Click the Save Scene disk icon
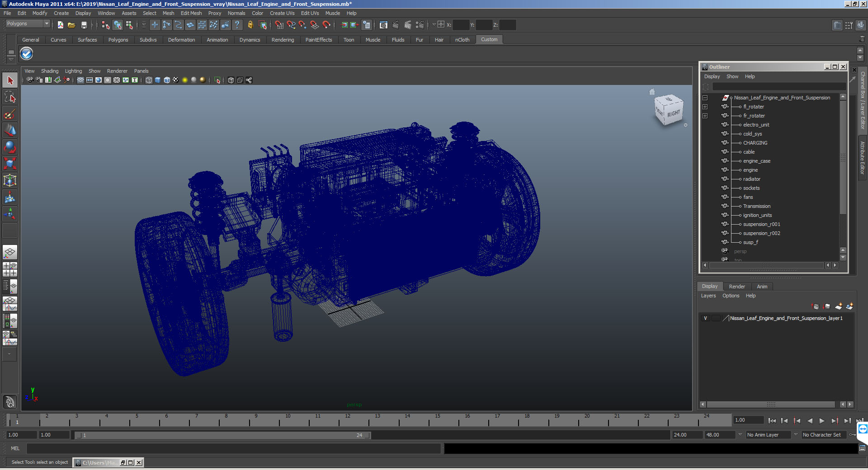This screenshot has height=470, width=868. coord(84,25)
